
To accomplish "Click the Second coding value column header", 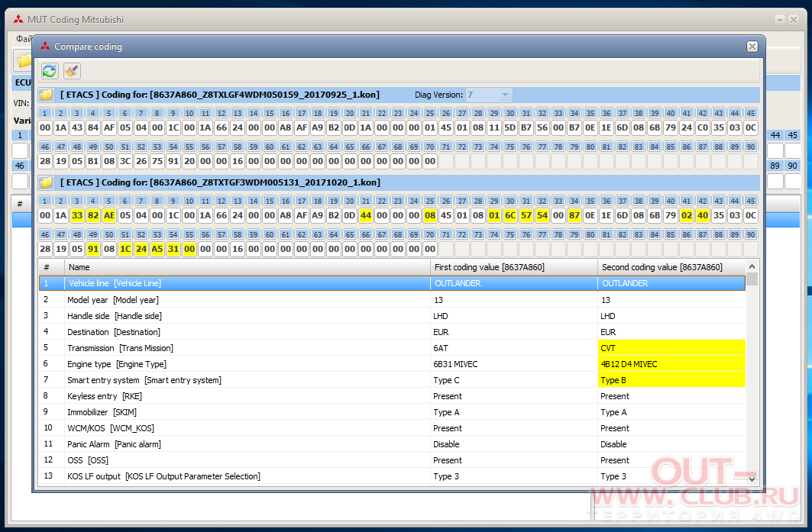I will [671, 267].
